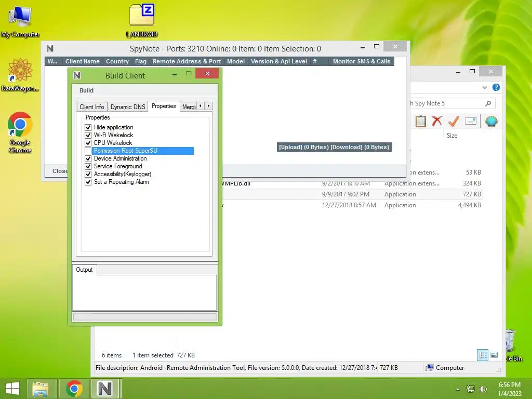This screenshot has width=532, height=399.
Task: Click the red X delete icon in Explorer
Action: click(437, 121)
